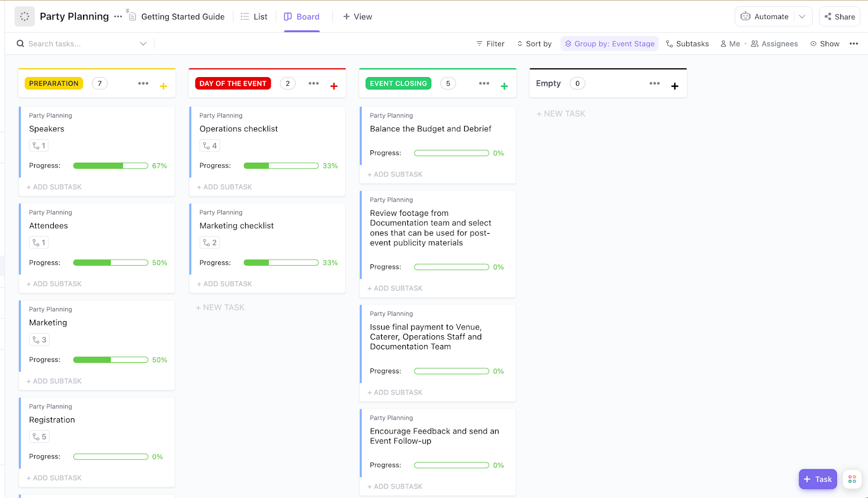Open Group by: Event Stage dropdown

tap(609, 44)
